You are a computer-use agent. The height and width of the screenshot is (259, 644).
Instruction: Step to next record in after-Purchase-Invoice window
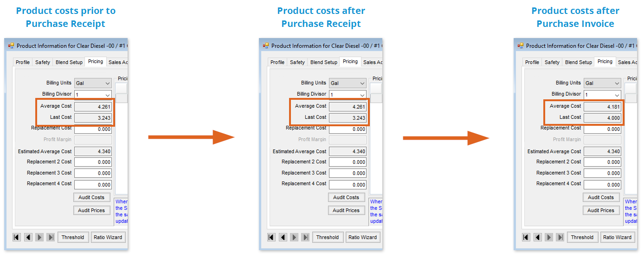(x=549, y=237)
